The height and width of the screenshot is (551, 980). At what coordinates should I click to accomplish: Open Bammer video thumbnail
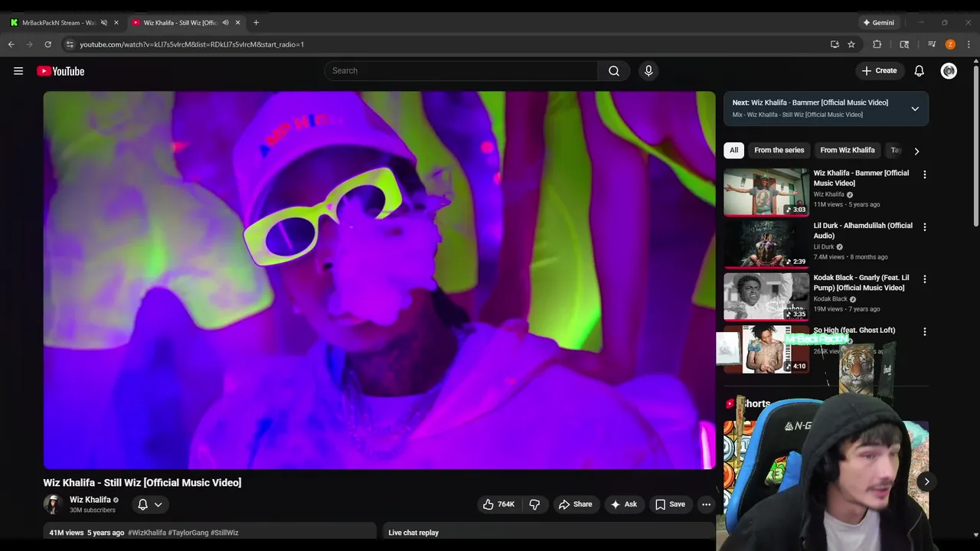coord(766,192)
